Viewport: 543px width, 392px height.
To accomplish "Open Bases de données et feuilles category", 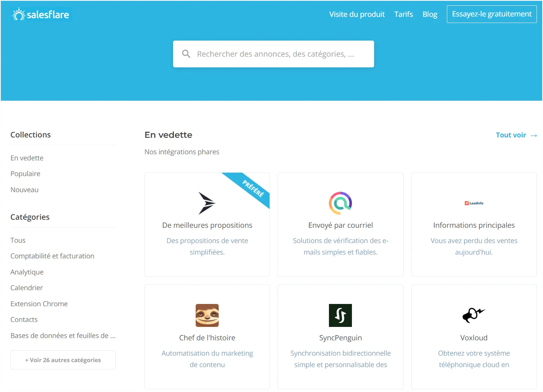I will point(63,336).
